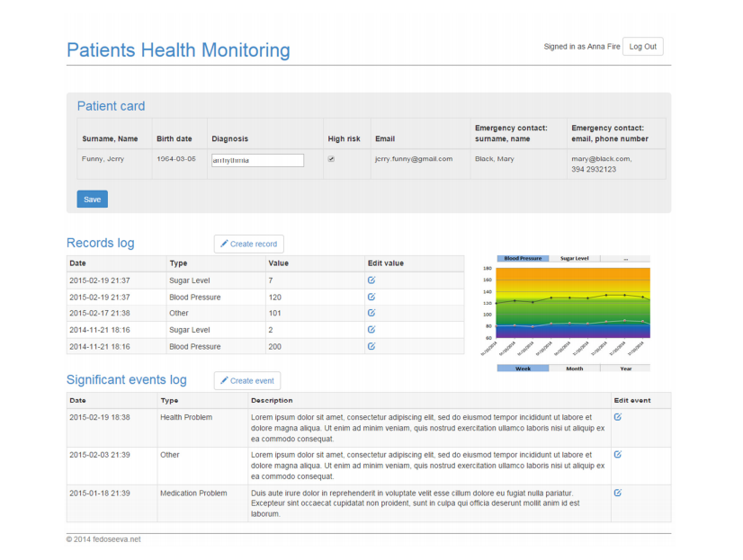This screenshot has width=743, height=560.
Task: Edit the Blood Pressure record valued 200
Action: (x=371, y=346)
